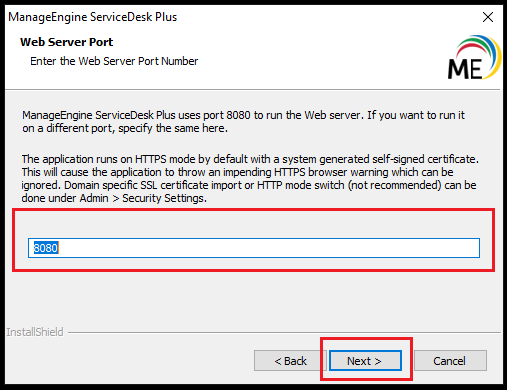Select the Web Server Port heading
Screen dimensions: 507x390
pyautogui.click(x=67, y=42)
